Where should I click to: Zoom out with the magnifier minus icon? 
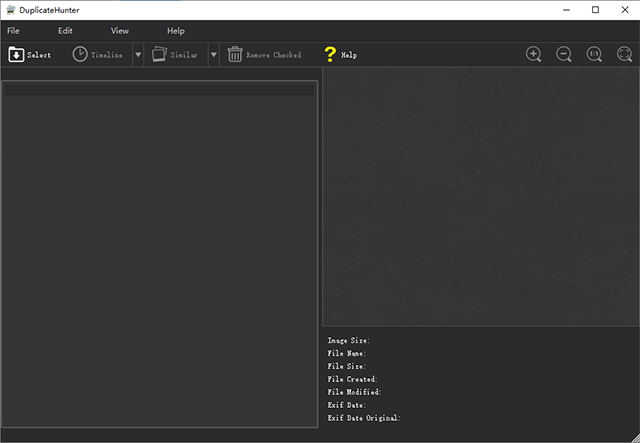564,54
